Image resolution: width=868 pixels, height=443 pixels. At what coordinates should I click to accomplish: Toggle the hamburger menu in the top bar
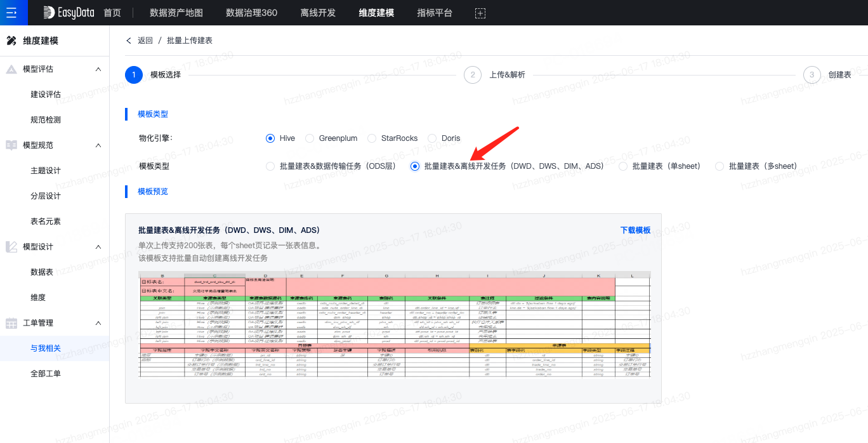click(x=11, y=13)
